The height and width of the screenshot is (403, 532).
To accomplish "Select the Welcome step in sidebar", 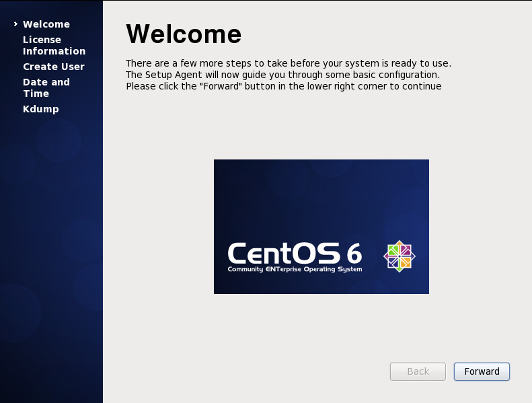I will click(46, 24).
